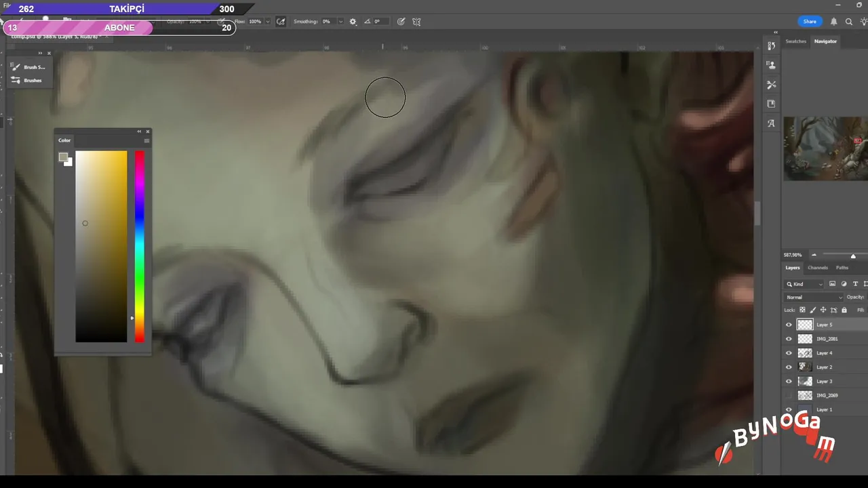
Task: Open Discover lightbulb panel
Action: click(863, 22)
